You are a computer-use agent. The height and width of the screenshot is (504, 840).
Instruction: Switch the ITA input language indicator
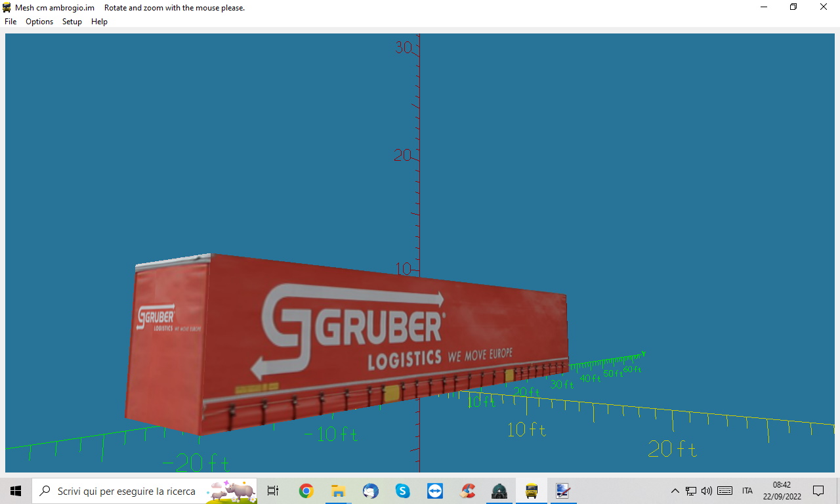747,491
